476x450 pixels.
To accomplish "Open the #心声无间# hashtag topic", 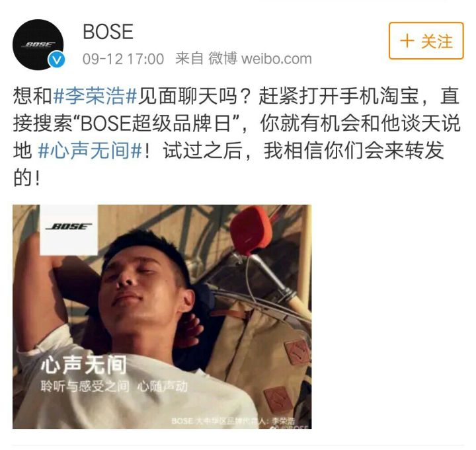I will pyautogui.click(x=90, y=151).
